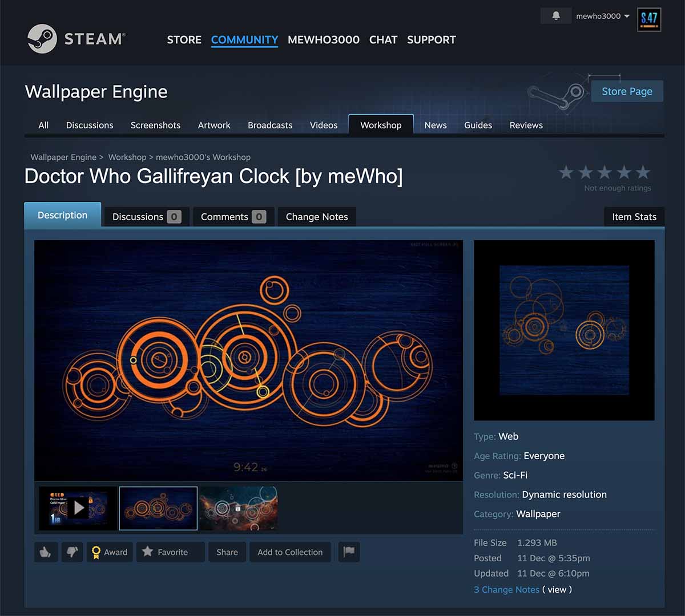Open the 3 Change Notes link
The height and width of the screenshot is (616, 685).
(x=506, y=590)
